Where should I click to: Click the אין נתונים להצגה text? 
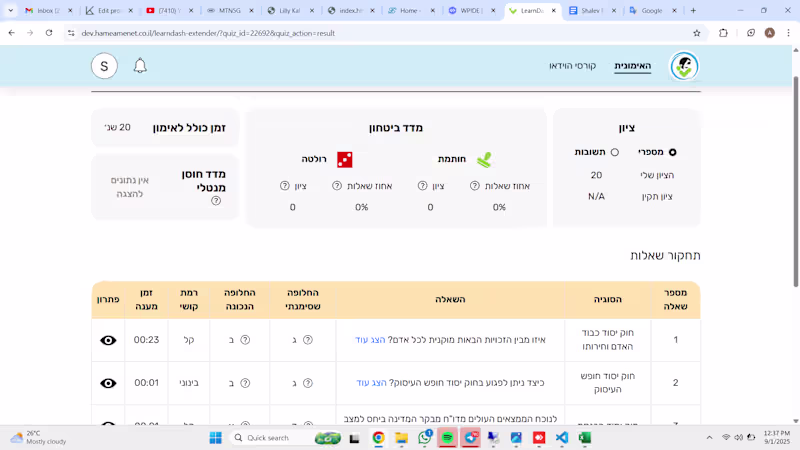point(130,187)
